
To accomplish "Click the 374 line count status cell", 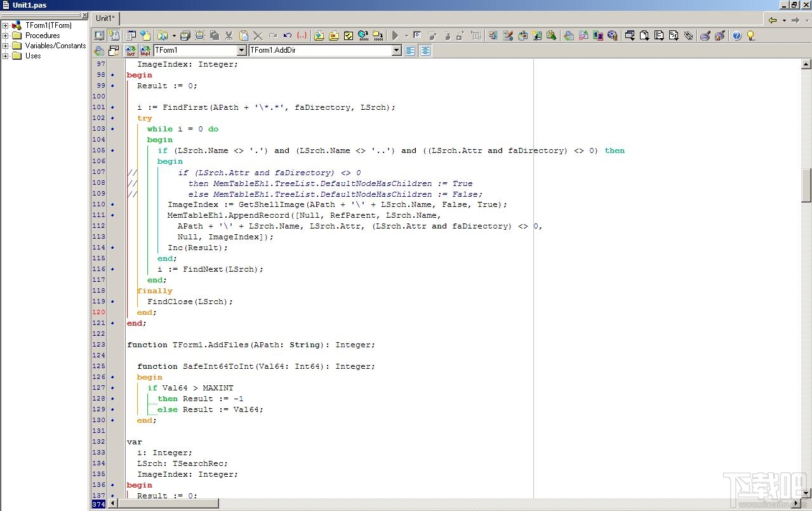I will coord(98,504).
